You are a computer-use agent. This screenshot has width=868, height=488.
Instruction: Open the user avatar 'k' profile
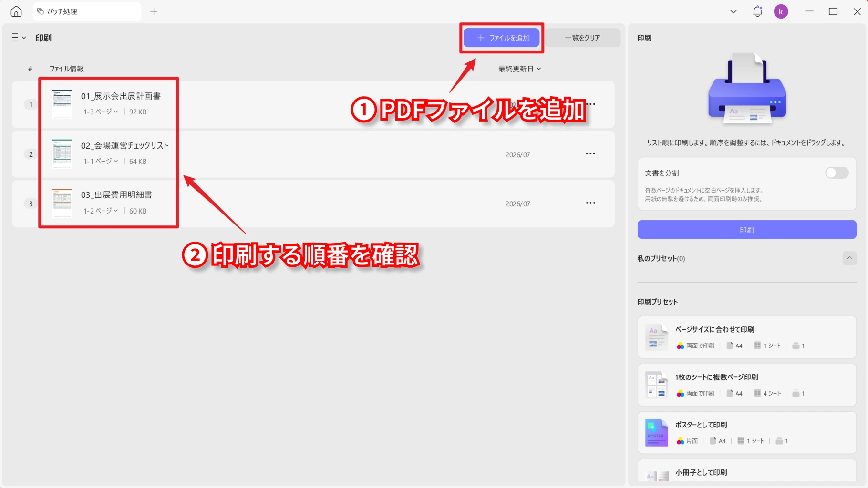tap(781, 11)
